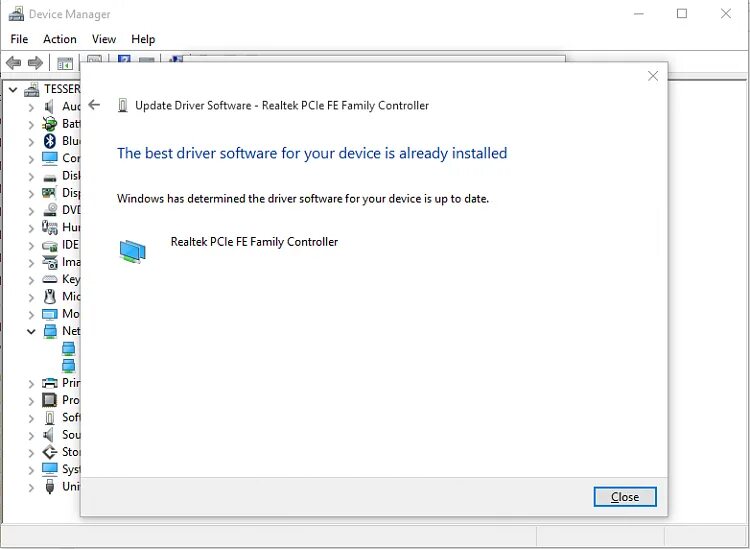
Task: Expand the Bluetooth category
Action: coord(31,142)
